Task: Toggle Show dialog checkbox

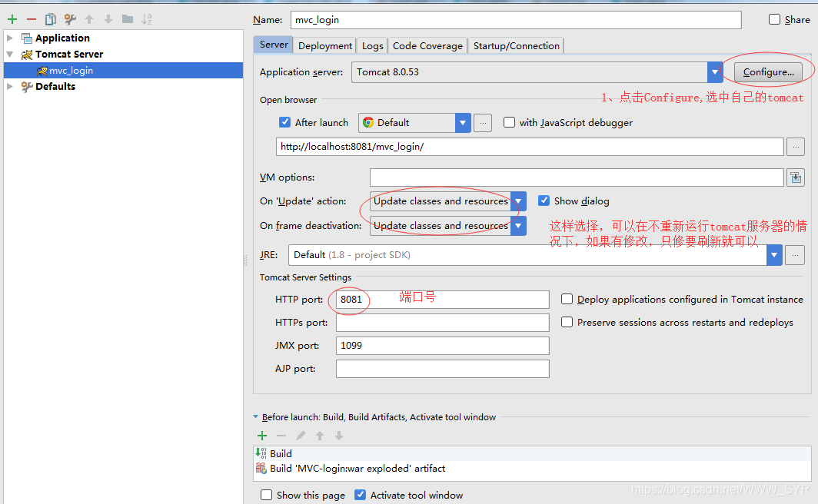Action: point(544,201)
